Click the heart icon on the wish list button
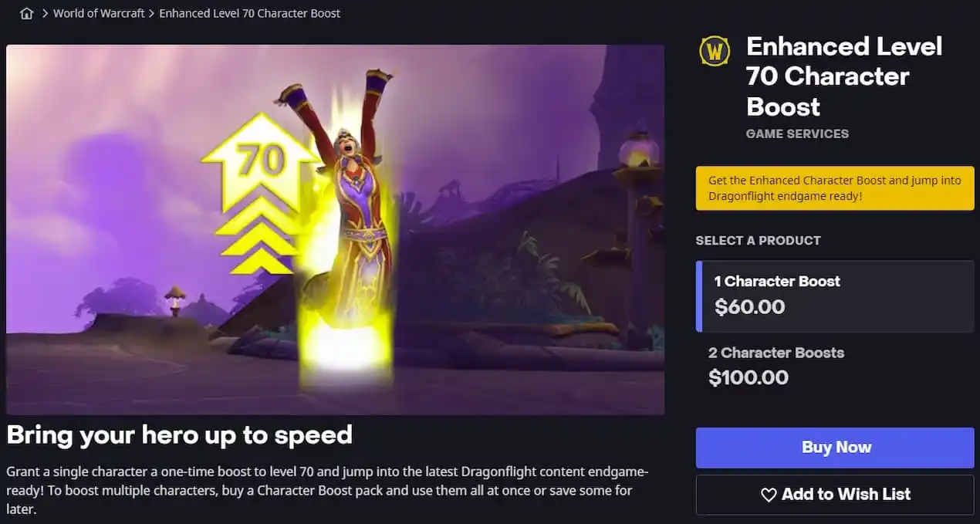Viewport: 980px width, 524px height. 769,495
